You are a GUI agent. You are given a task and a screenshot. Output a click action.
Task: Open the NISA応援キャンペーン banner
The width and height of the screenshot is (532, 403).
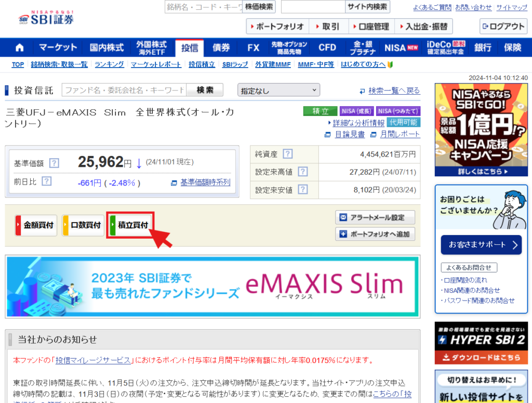(481, 130)
